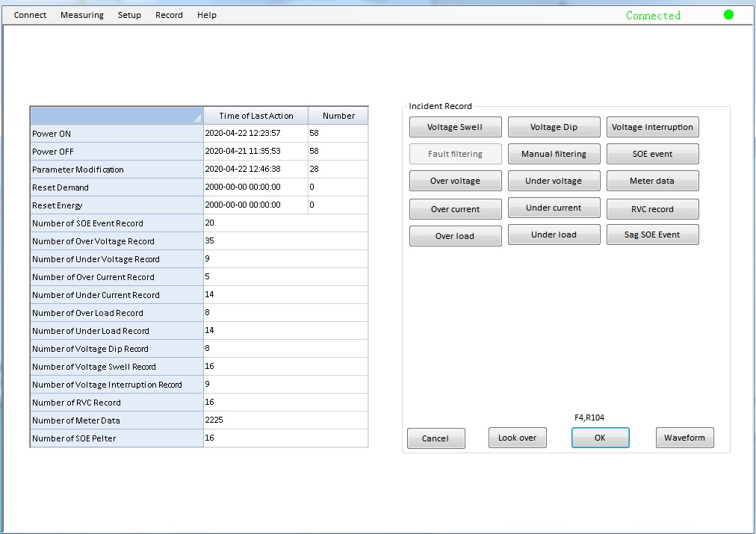The height and width of the screenshot is (534, 756).
Task: Select the Sag SOE Event button
Action: point(652,235)
